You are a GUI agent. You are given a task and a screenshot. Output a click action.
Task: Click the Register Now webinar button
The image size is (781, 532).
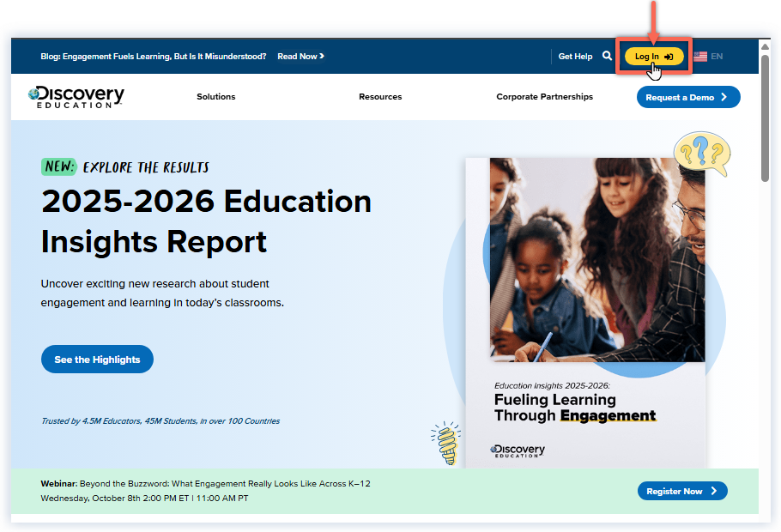coord(681,491)
